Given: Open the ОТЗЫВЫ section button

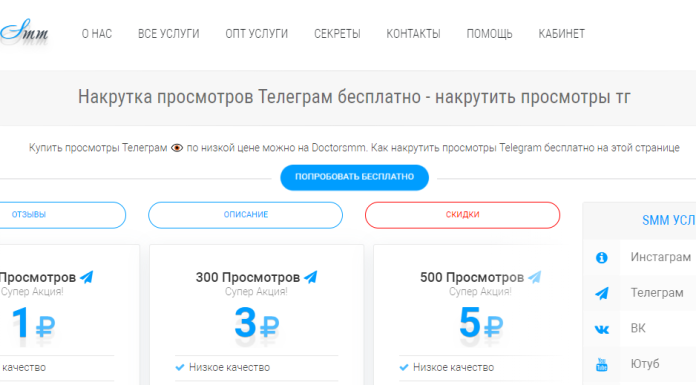Looking at the screenshot, I should [62, 215].
